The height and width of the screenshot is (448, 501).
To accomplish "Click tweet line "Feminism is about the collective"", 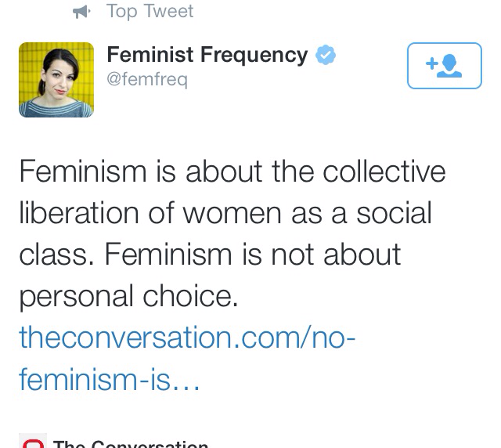I will (x=232, y=172).
